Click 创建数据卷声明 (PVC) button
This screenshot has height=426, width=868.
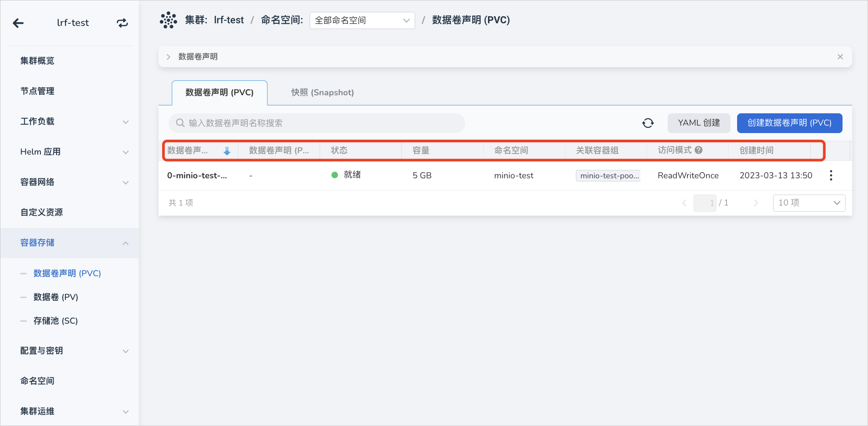click(789, 123)
